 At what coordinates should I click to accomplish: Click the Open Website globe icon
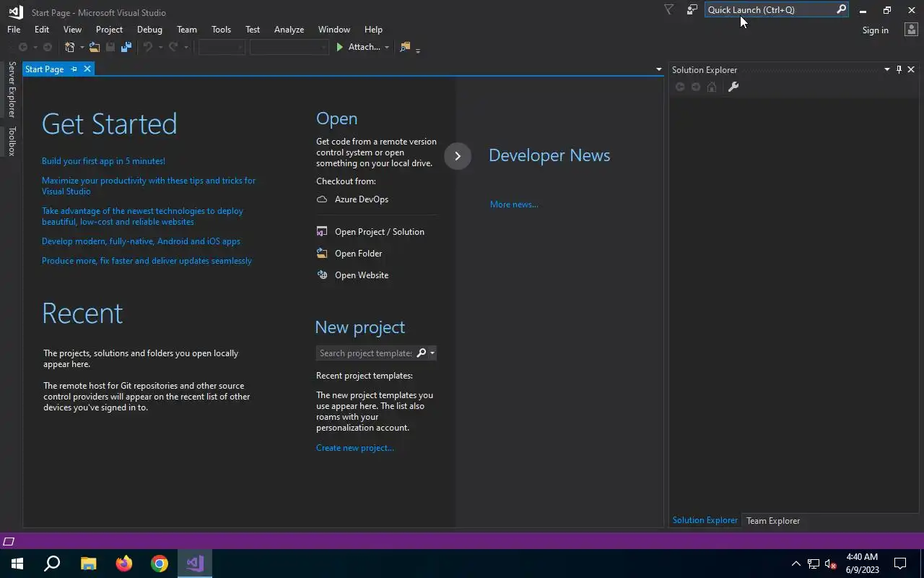click(x=322, y=275)
